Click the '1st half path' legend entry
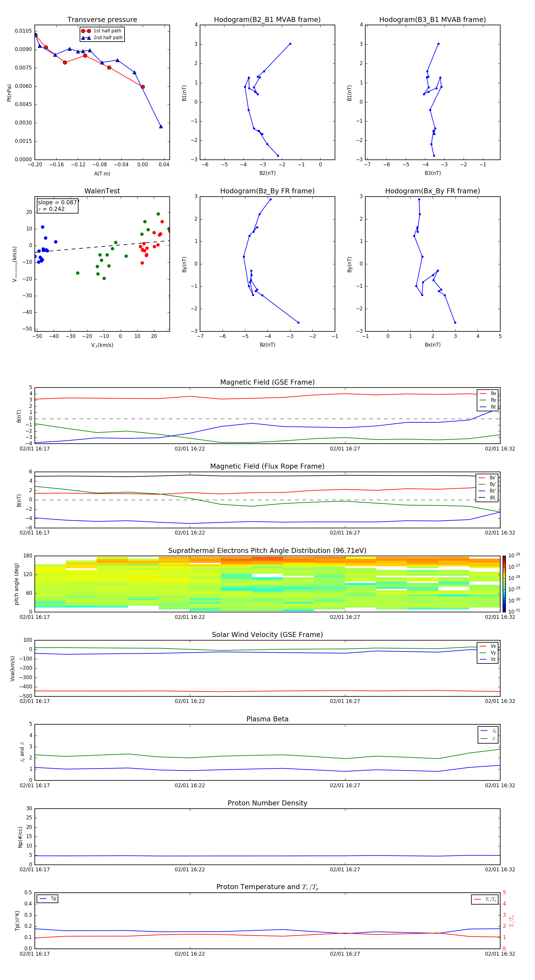Screen dimensions: 535x980 [x=102, y=31]
